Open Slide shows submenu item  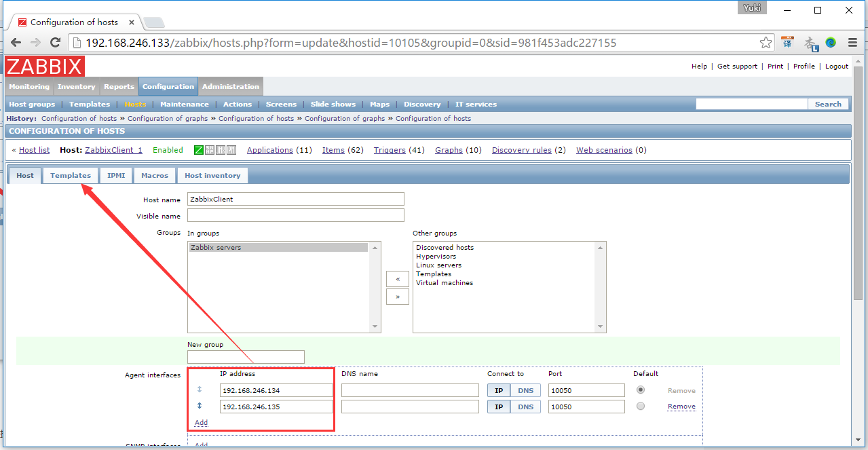333,105
